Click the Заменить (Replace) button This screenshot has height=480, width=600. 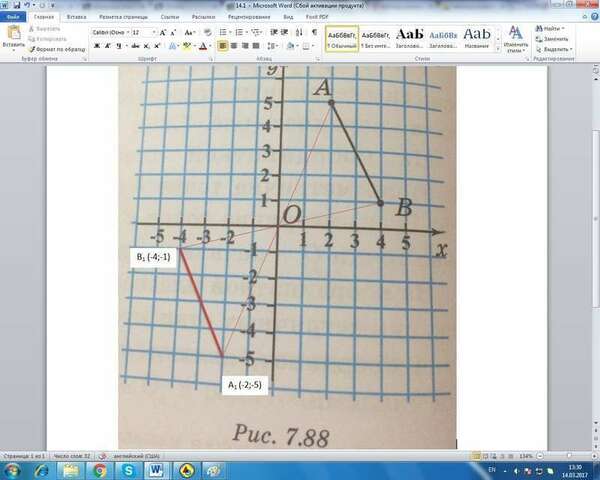click(552, 39)
